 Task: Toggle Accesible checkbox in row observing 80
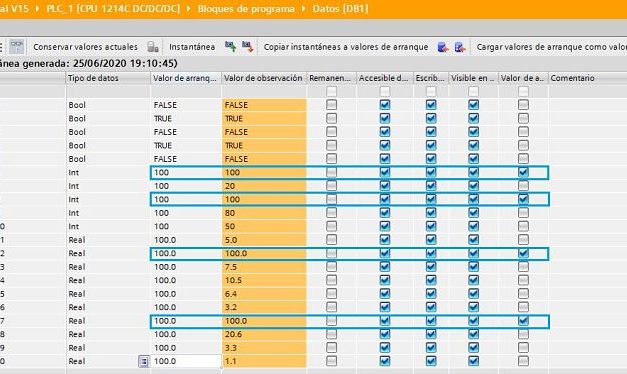coord(385,213)
